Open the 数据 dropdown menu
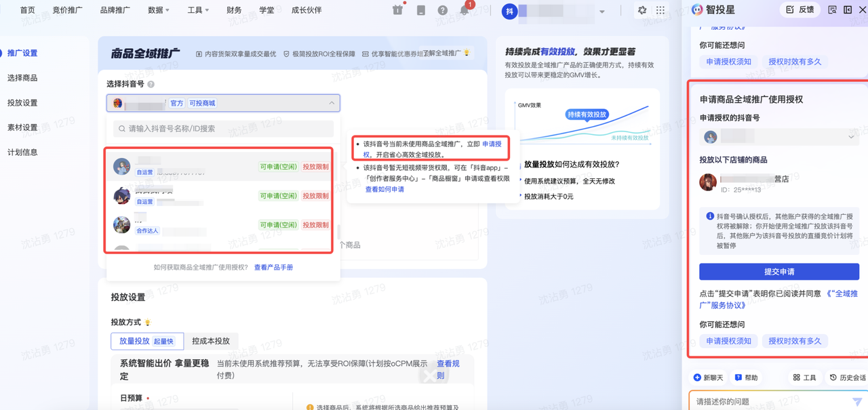The height and width of the screenshot is (410, 868). pos(159,10)
